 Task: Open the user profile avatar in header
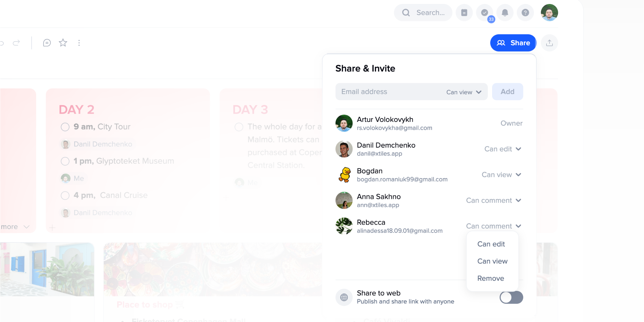click(x=549, y=13)
